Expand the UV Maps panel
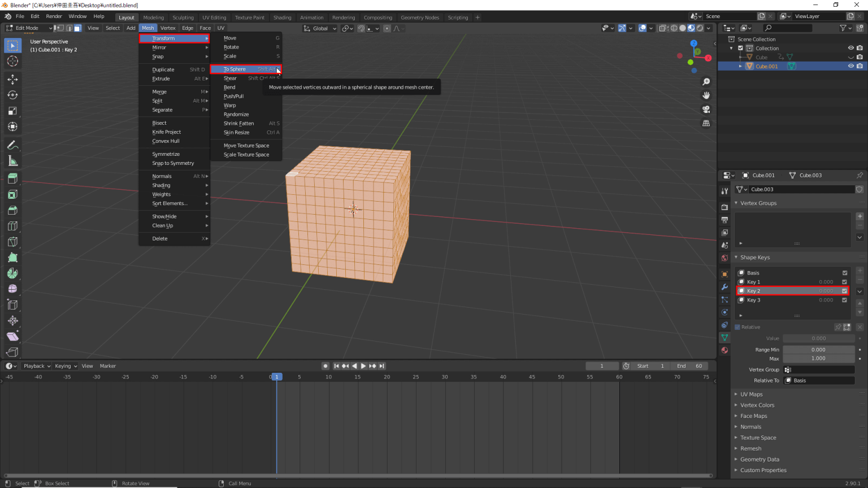Viewport: 868px width, 488px height. pyautogui.click(x=751, y=394)
